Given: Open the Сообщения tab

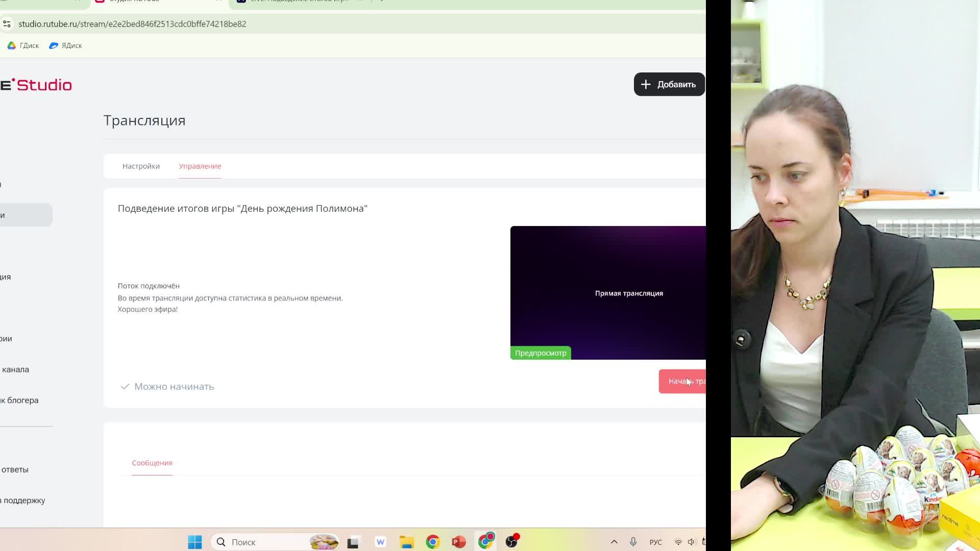Looking at the screenshot, I should coord(152,463).
